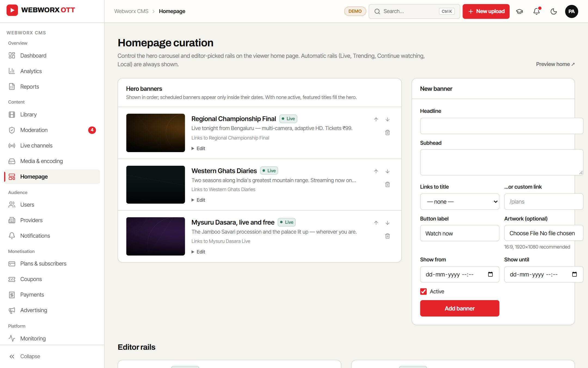Delete the Western Ghats Diaries banner
This screenshot has height=368, width=588.
[x=387, y=184]
